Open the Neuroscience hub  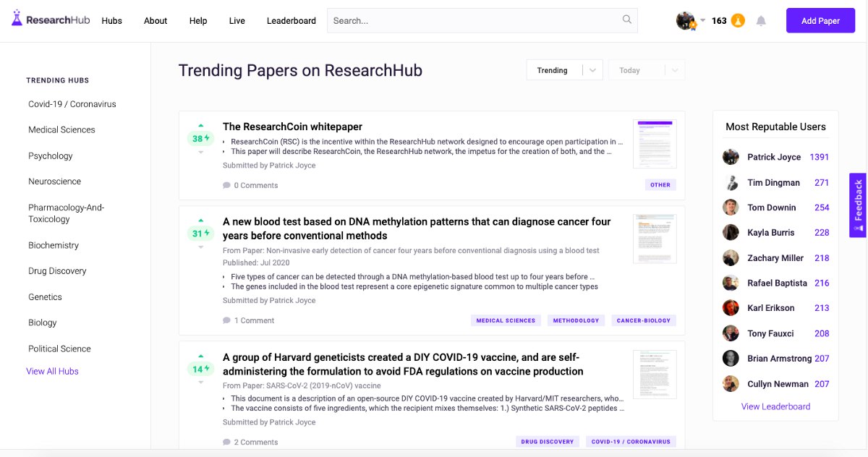[55, 181]
